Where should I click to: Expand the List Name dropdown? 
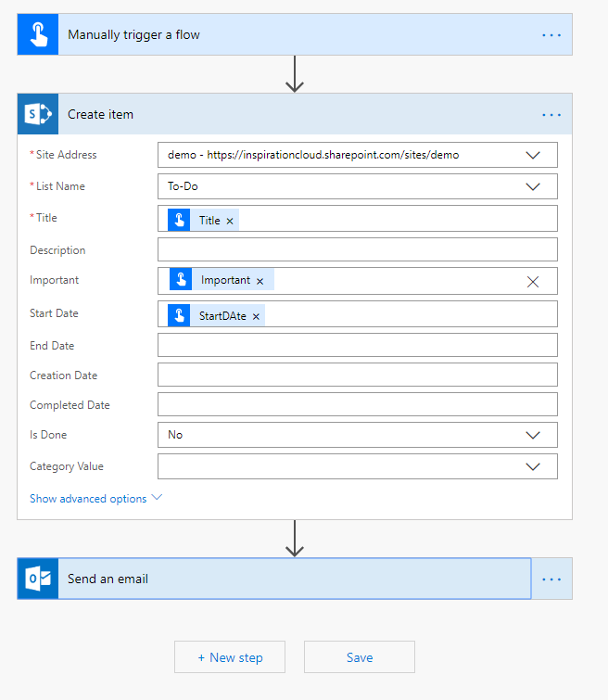pos(533,186)
